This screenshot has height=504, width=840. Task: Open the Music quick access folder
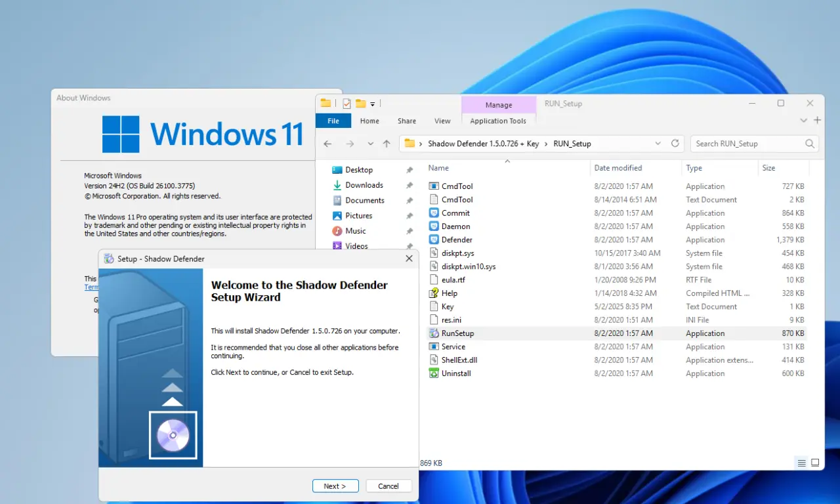click(356, 230)
